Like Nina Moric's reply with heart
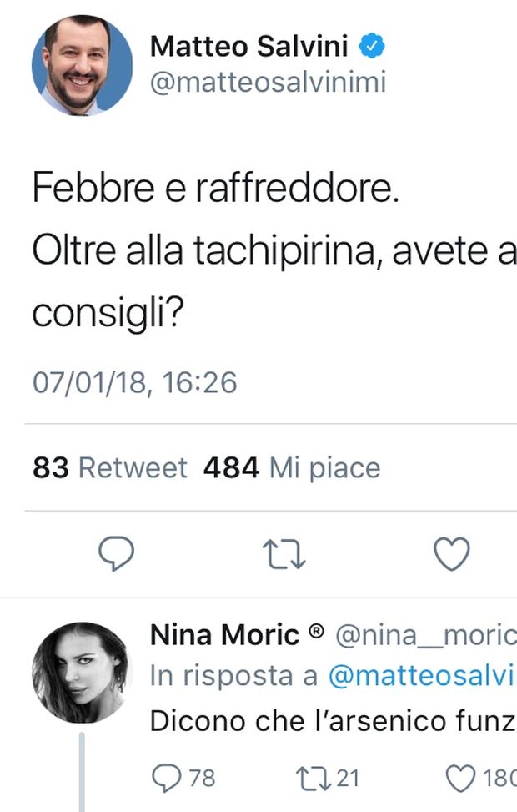517x812 pixels. point(461,778)
